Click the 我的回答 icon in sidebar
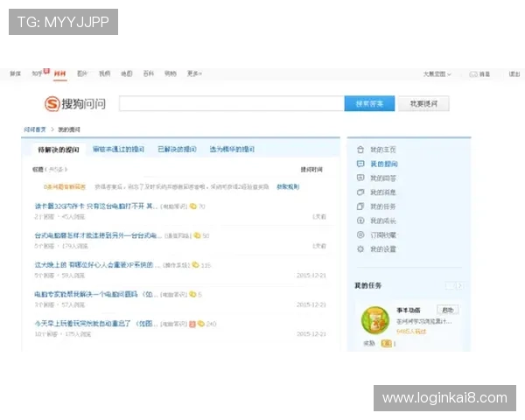525x420 pixels. click(x=360, y=178)
